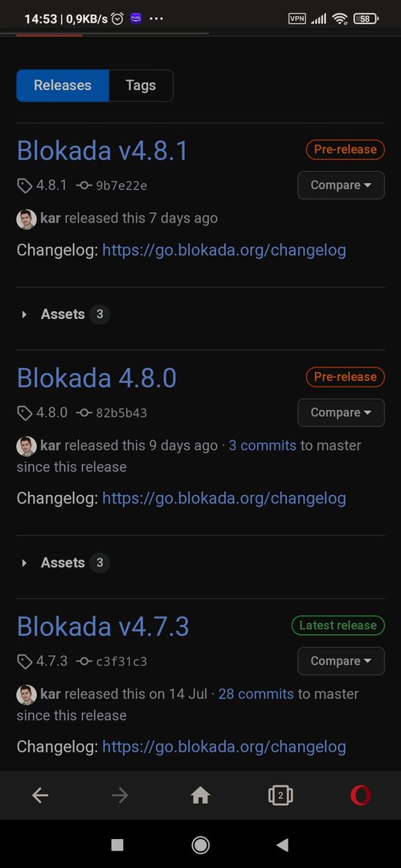Tap the Android recent apps square
Viewport: 401px width, 868px height.
coord(117,844)
